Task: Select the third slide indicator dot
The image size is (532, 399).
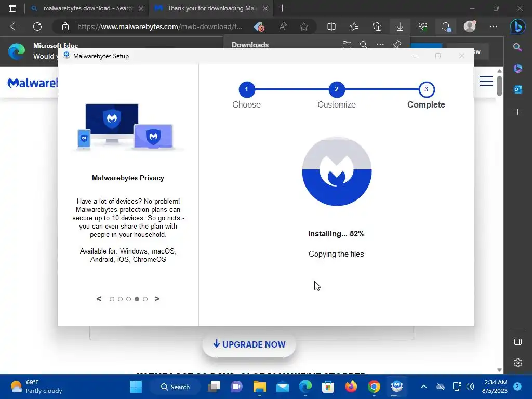Action: tap(129, 299)
